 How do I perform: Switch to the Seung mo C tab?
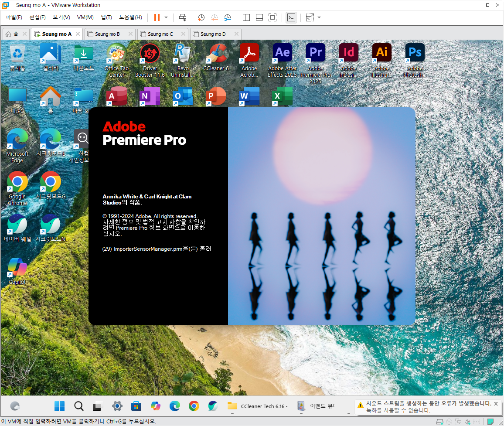[x=160, y=34]
